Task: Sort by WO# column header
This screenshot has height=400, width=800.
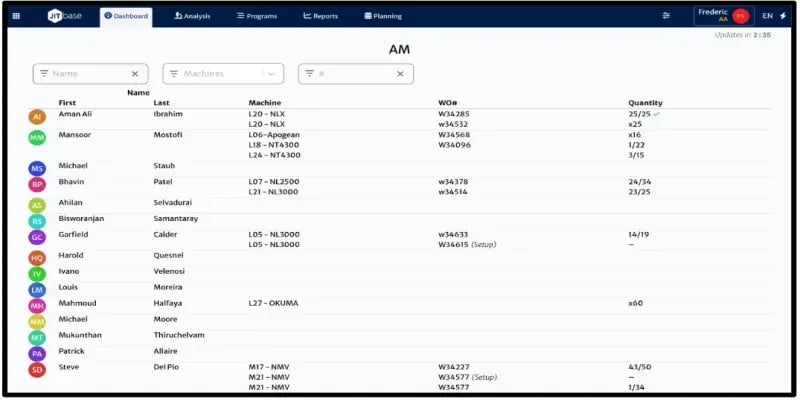Action: point(446,103)
